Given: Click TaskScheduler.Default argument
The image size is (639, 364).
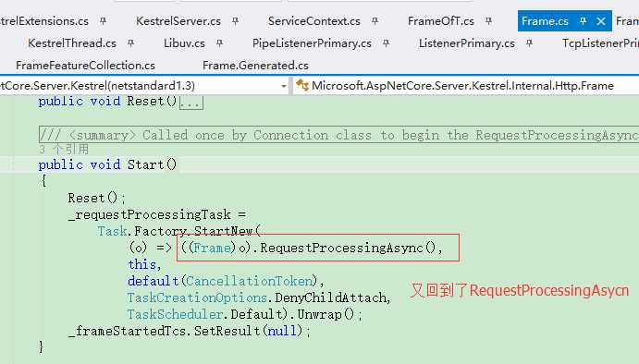Looking at the screenshot, I should pos(205,314).
